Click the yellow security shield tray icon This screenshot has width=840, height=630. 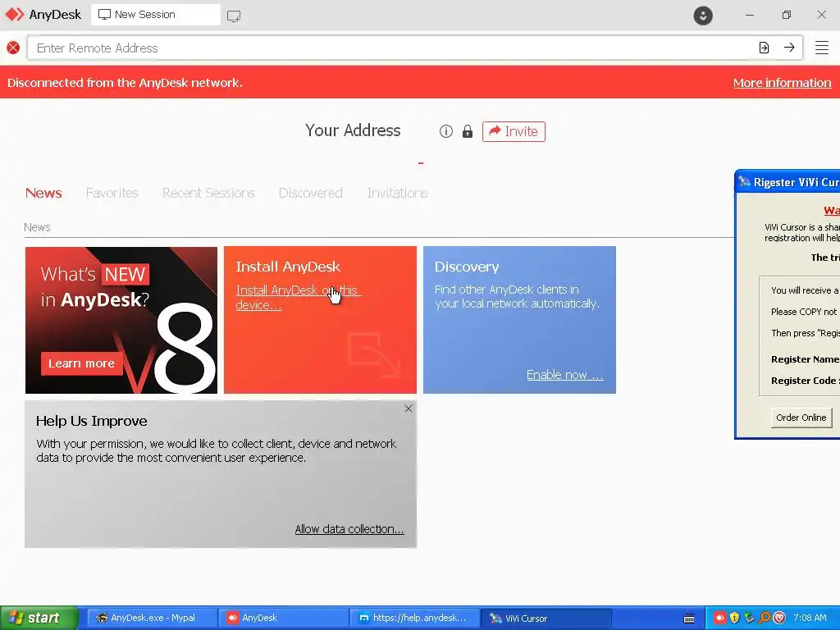[x=734, y=618]
